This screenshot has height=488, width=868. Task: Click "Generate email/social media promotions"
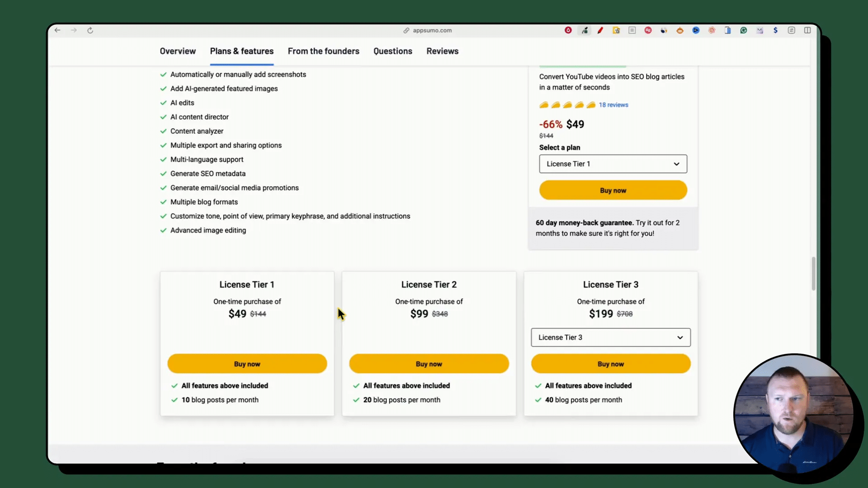235,188
